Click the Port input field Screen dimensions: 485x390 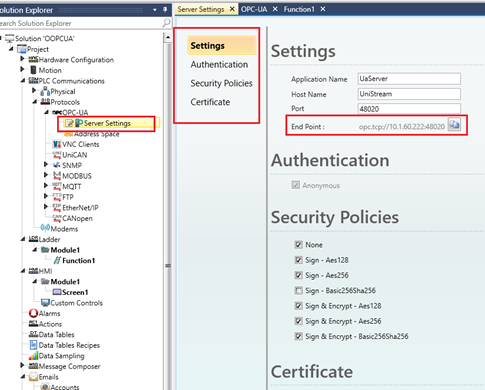tap(409, 109)
